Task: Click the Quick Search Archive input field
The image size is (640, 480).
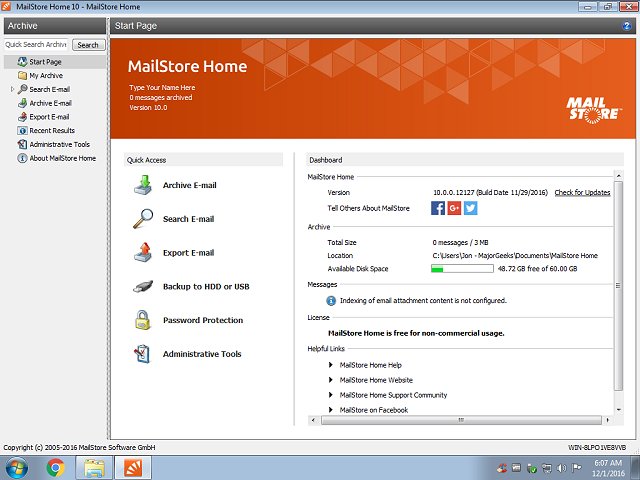Action: click(x=36, y=45)
